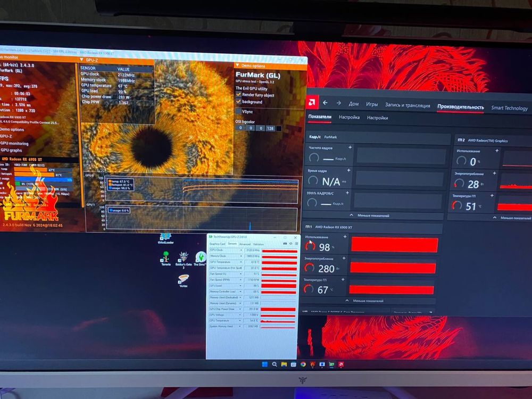The image size is (532, 399).
Task: Add RX 6900 XT Использование metric with plus
Action: pos(345,237)
